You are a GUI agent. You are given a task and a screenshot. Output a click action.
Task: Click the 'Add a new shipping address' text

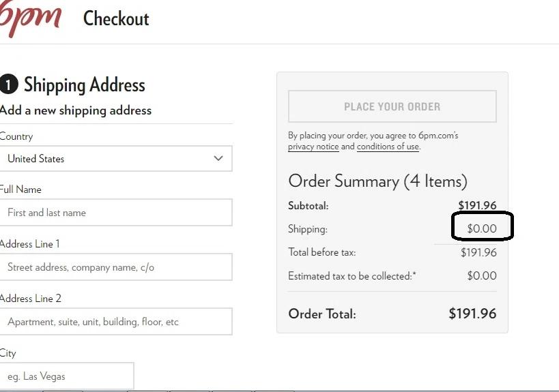coord(76,110)
